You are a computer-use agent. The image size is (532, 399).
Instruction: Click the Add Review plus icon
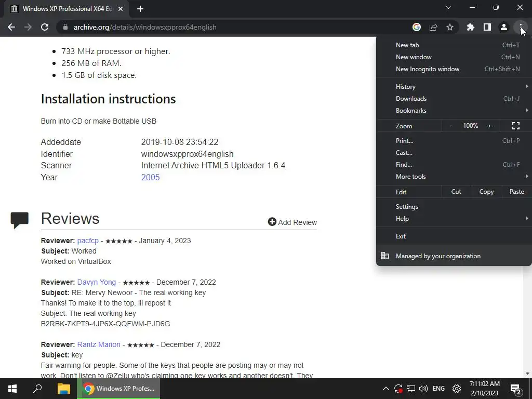[x=272, y=222]
